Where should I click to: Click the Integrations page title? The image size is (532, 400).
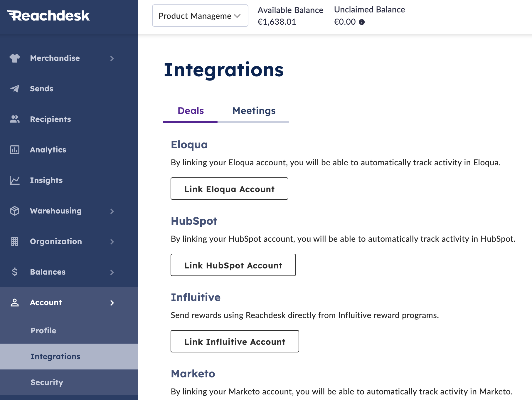click(x=224, y=70)
